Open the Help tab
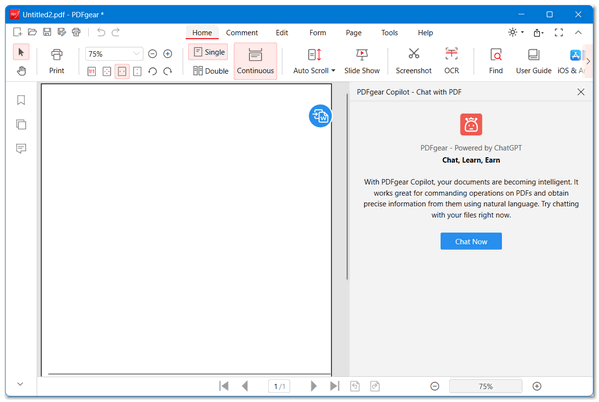The image size is (599, 402). [425, 32]
